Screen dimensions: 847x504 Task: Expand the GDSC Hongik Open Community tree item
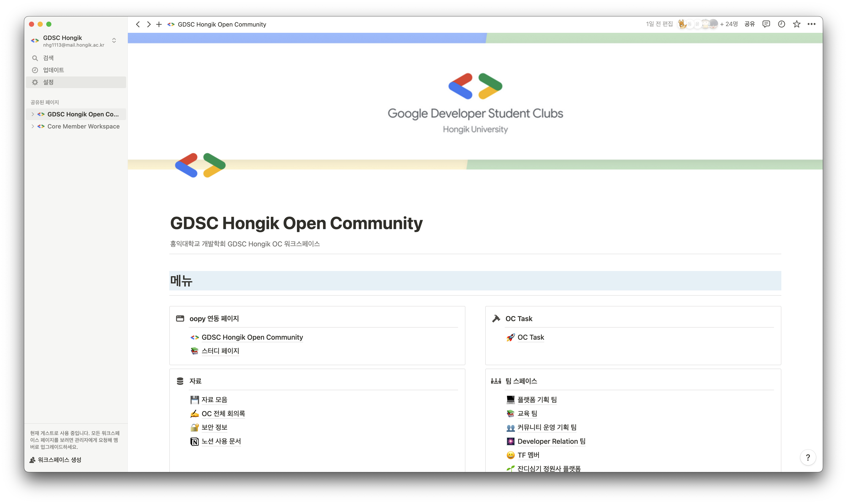(x=33, y=114)
